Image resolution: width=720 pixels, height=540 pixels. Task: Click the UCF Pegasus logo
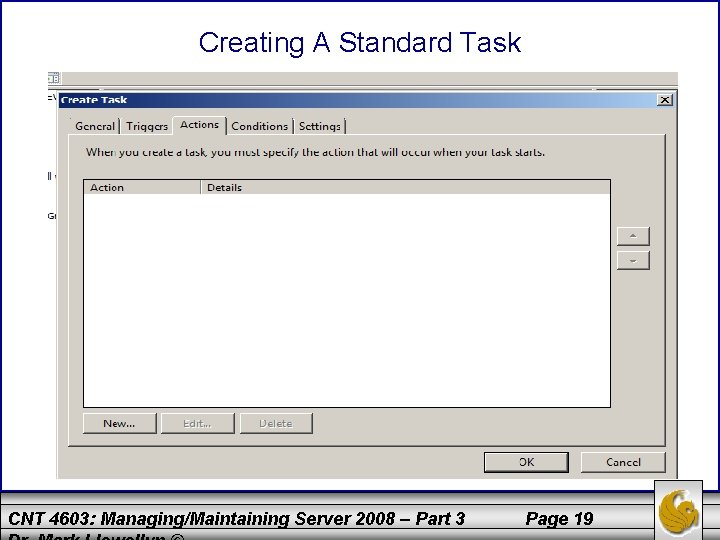pos(678,512)
